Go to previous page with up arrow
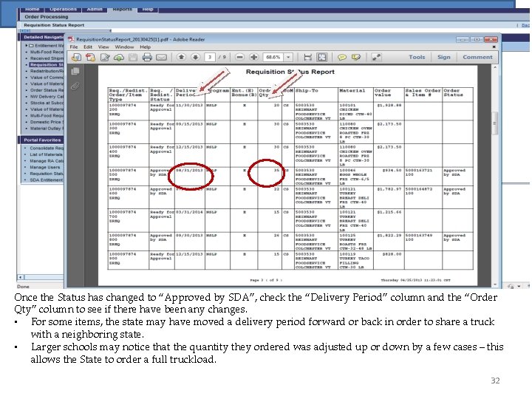This screenshot has width=532, height=399. (x=182, y=58)
